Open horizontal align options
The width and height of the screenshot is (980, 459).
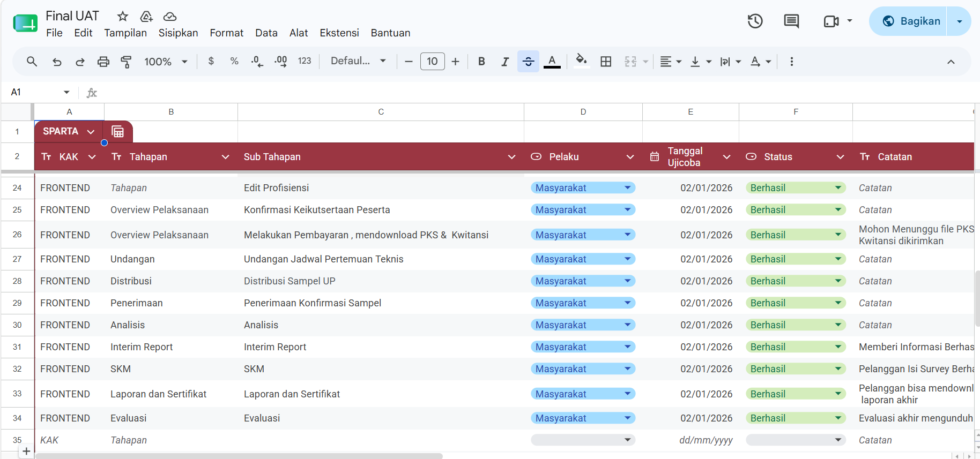[670, 62]
